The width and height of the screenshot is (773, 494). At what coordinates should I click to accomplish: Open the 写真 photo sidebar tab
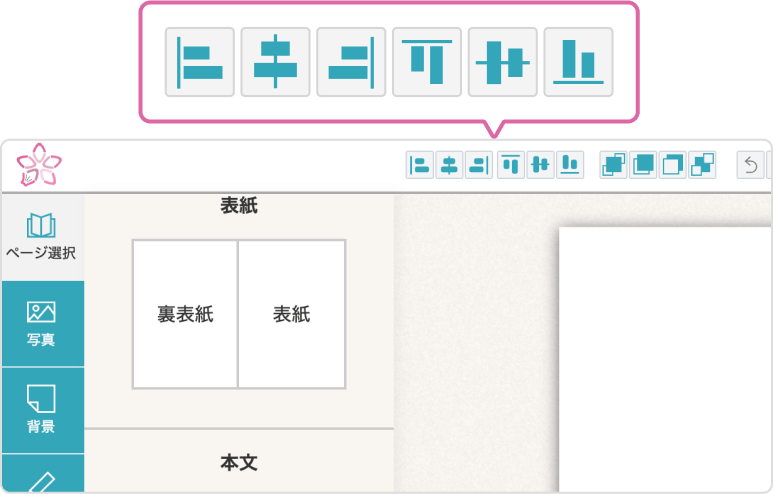click(x=42, y=324)
